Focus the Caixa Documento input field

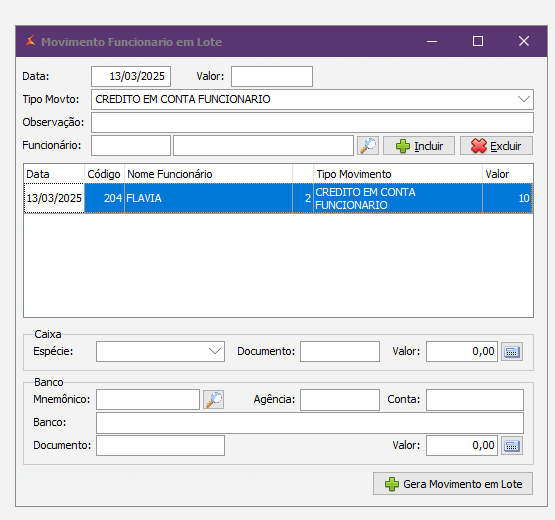point(340,352)
